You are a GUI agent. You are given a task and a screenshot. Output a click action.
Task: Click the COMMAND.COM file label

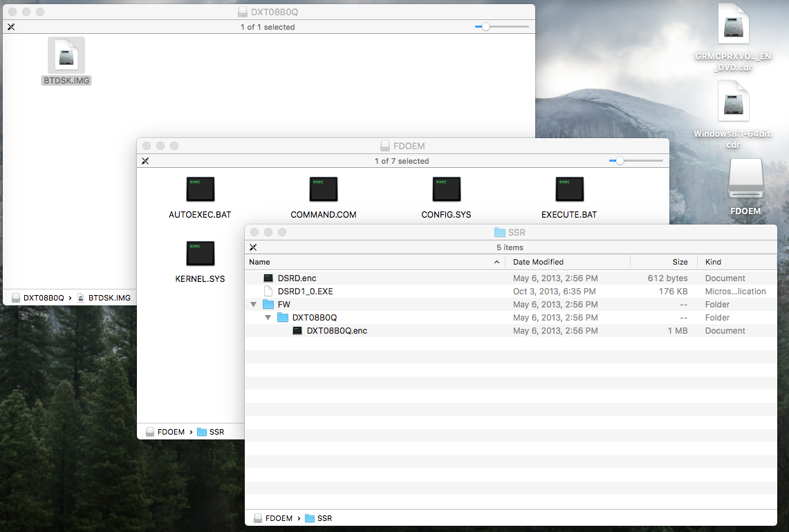point(324,215)
